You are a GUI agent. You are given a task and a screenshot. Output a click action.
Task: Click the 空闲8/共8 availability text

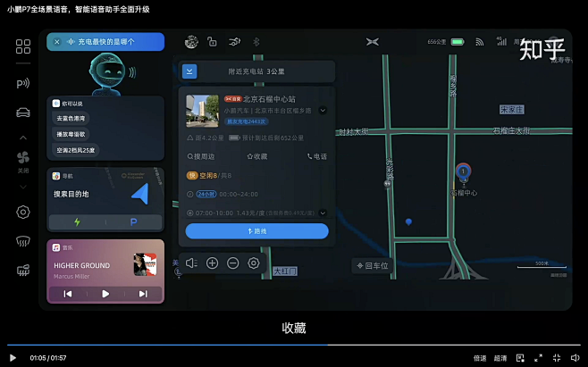click(x=215, y=175)
